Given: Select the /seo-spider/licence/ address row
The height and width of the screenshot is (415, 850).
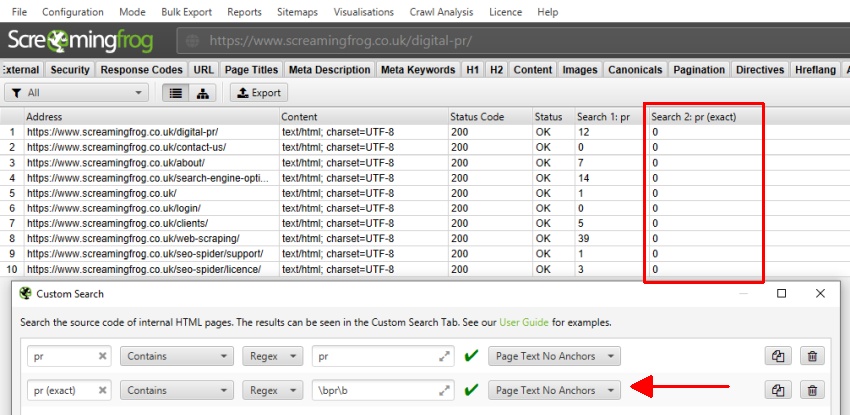Looking at the screenshot, I should pyautogui.click(x=144, y=269).
